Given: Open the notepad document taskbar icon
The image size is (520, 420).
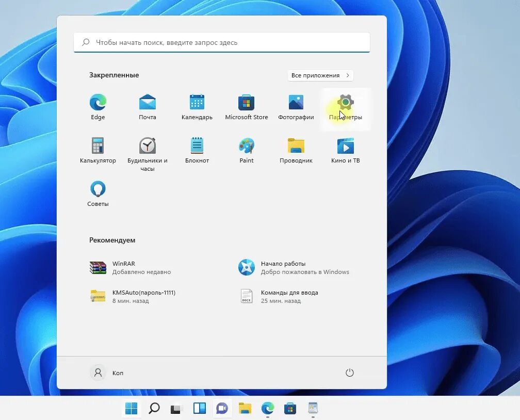Looking at the screenshot, I should coord(313,408).
